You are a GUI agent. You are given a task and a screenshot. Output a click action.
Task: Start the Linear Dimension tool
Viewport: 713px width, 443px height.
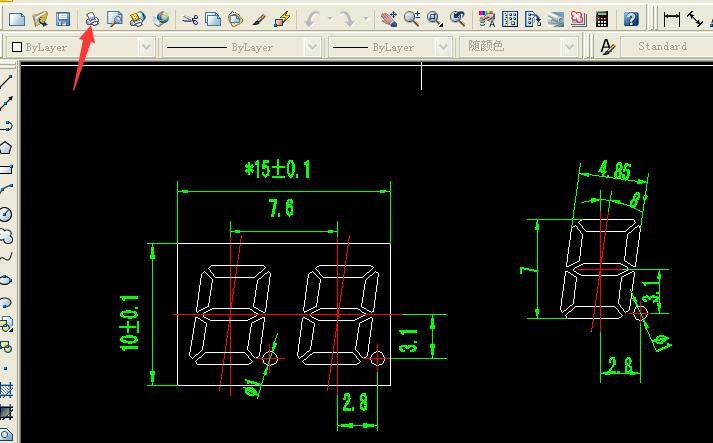coord(672,19)
